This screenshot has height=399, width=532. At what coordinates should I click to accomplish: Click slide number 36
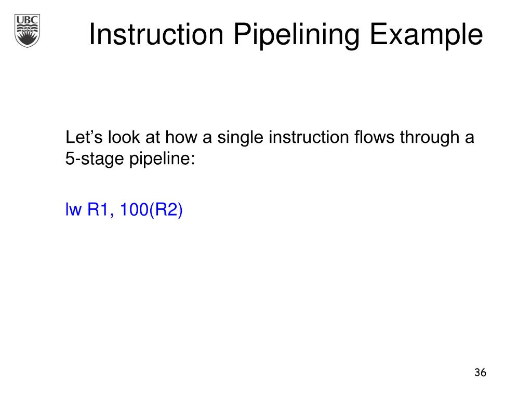(480, 372)
